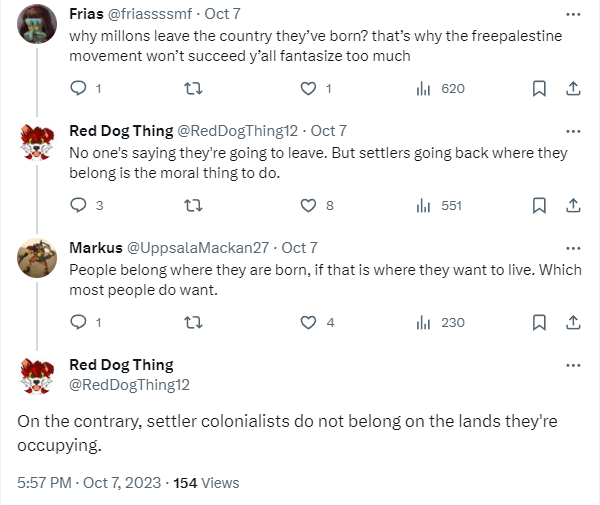Image resolution: width=600 pixels, height=505 pixels.
Task: Share Markus's tweet
Action: pos(573,322)
